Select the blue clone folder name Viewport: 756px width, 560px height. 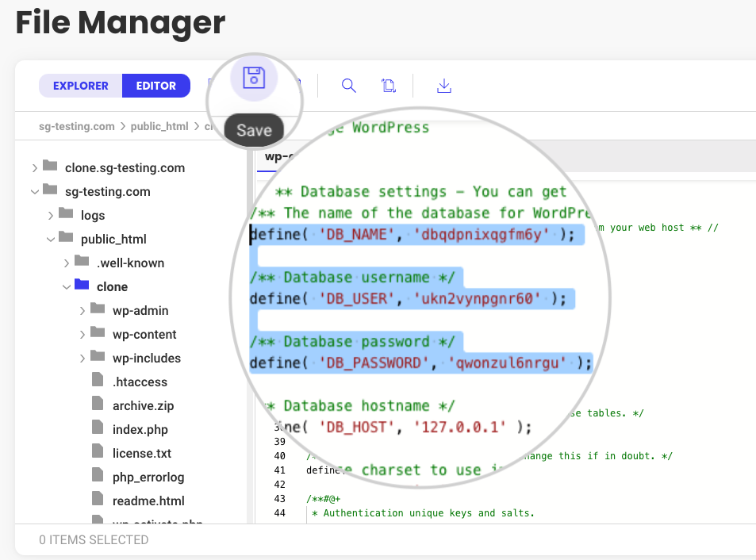pyautogui.click(x=112, y=287)
